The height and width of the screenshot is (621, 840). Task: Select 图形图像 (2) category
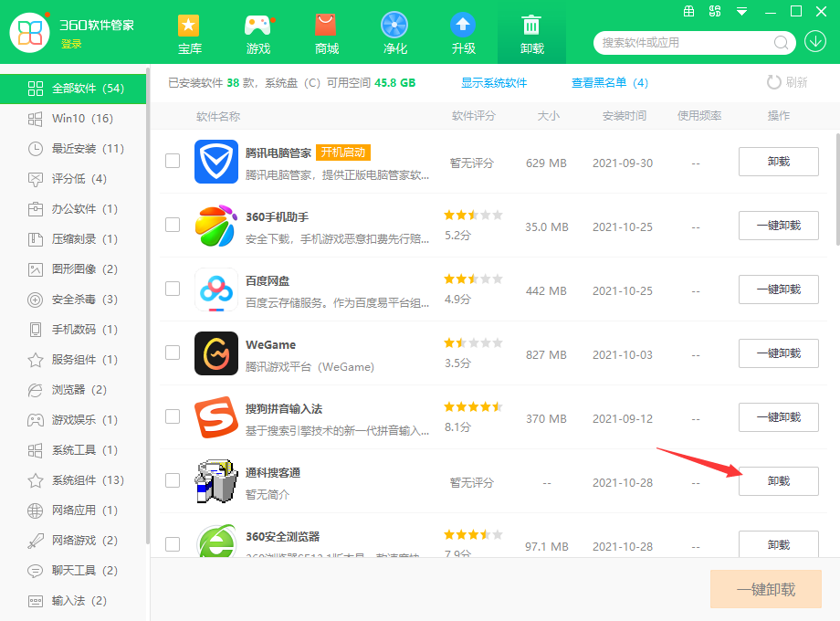point(73,269)
